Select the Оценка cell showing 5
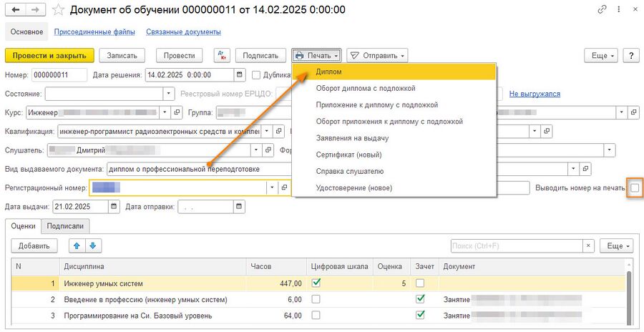This screenshot has height=332, width=644. click(392, 283)
